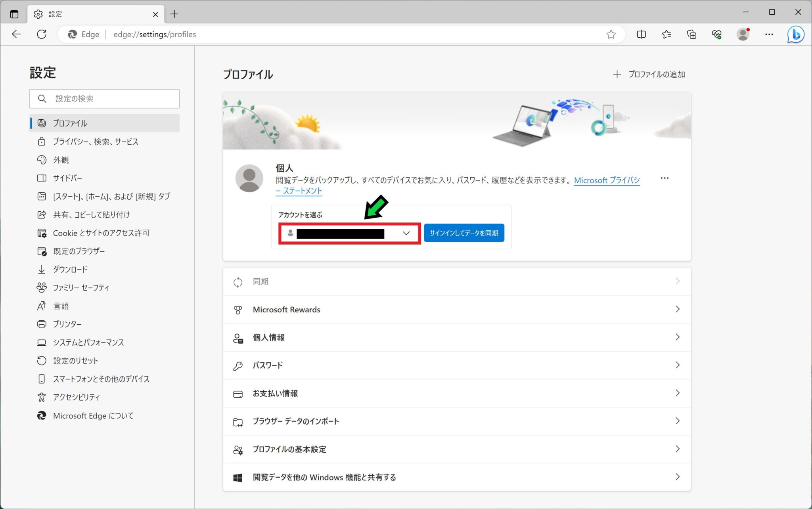Click サインインしてデータを同期 button
The height and width of the screenshot is (509, 812).
pyautogui.click(x=464, y=233)
